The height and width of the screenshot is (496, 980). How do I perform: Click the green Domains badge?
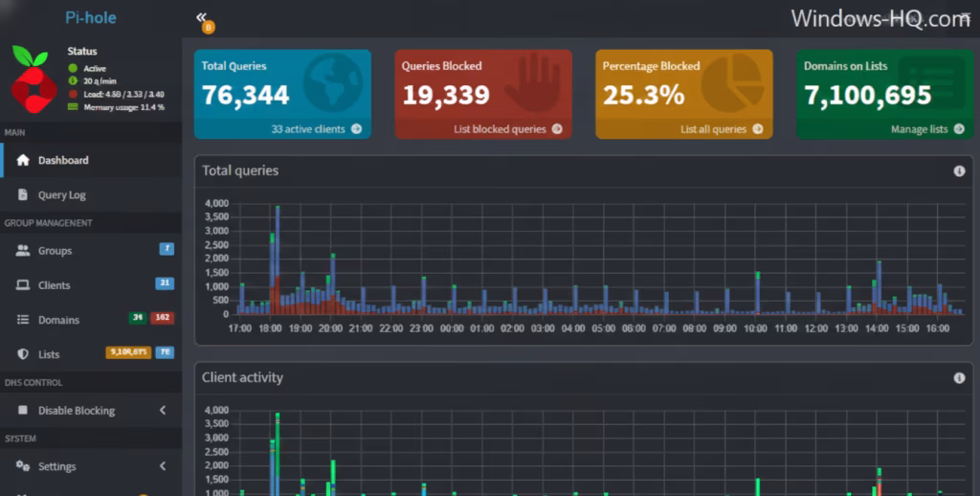click(x=138, y=318)
